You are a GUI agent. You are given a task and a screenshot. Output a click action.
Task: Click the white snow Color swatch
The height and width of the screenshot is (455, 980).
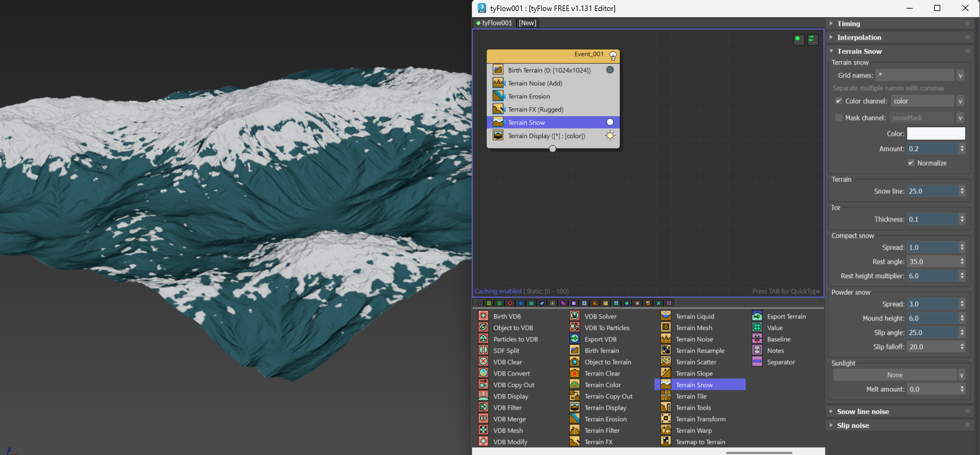point(935,133)
